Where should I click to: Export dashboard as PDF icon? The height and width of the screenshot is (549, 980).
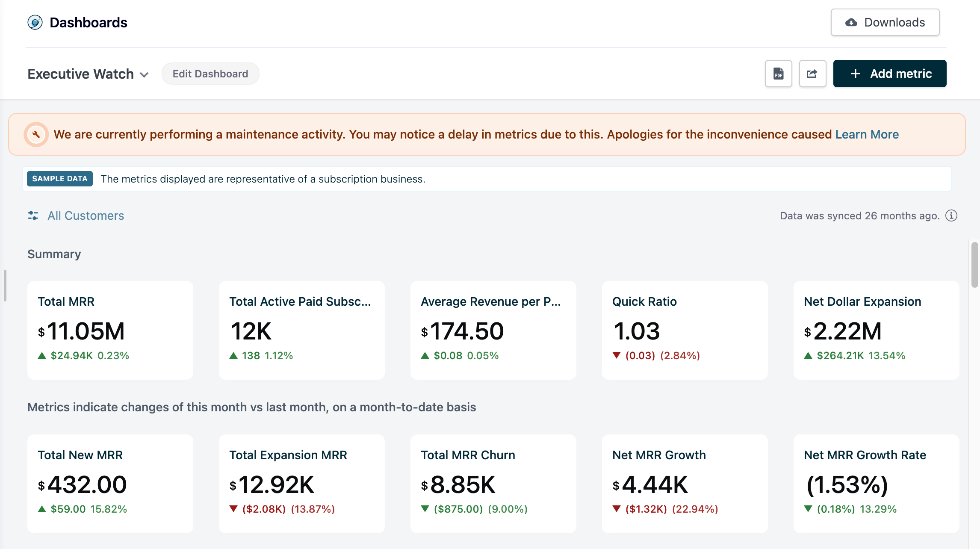[778, 74]
